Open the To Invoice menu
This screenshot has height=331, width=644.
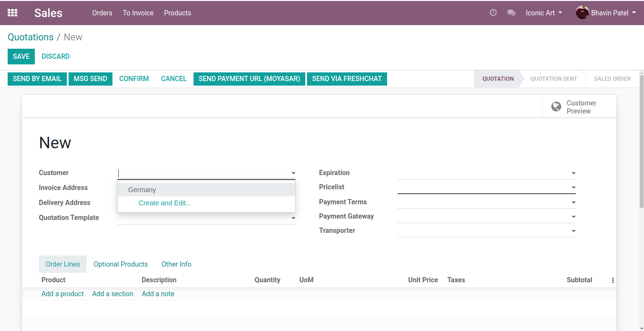(138, 13)
